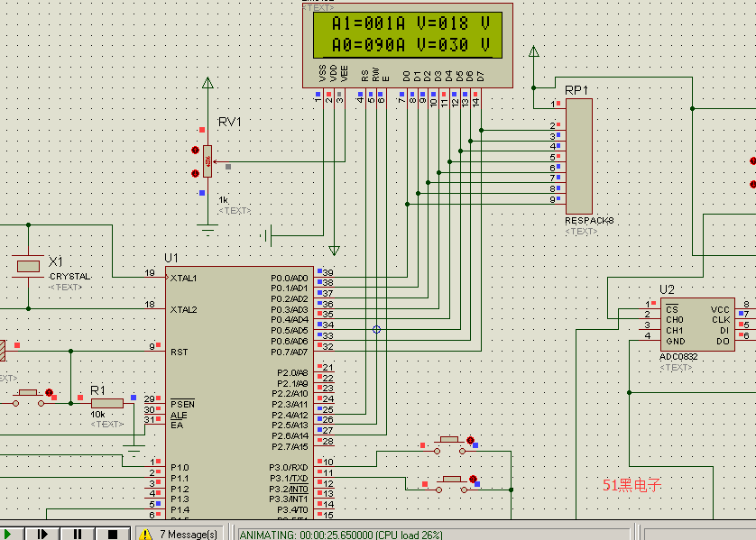Pause the running simulation
Viewport: 756px width, 540px height.
click(x=78, y=535)
